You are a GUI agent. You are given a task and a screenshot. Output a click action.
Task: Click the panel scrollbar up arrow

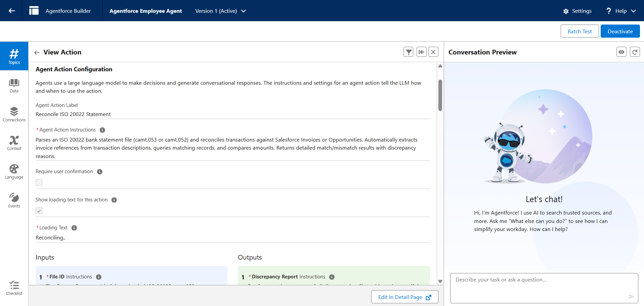[440, 66]
